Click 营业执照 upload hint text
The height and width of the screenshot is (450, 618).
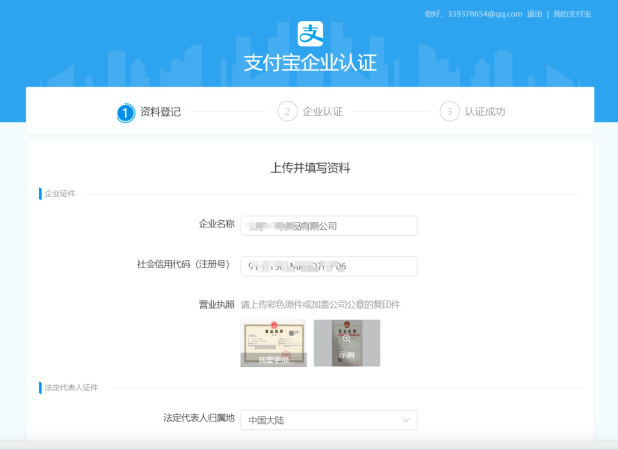[320, 305]
